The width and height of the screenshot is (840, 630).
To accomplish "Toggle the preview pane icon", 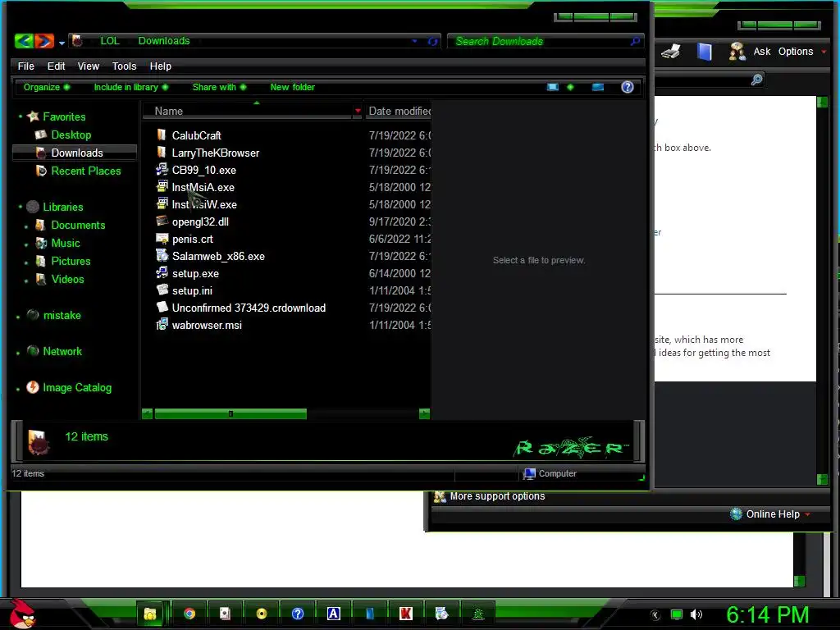I will click(x=598, y=87).
